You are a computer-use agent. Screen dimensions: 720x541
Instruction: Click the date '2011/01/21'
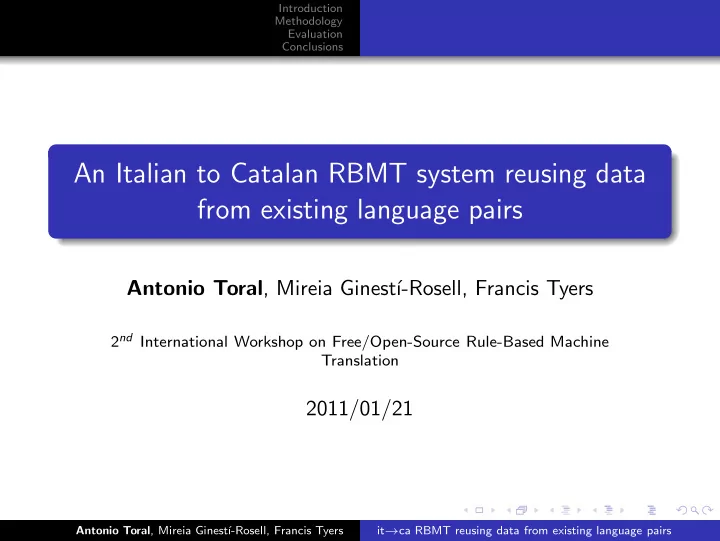pyautogui.click(x=359, y=408)
